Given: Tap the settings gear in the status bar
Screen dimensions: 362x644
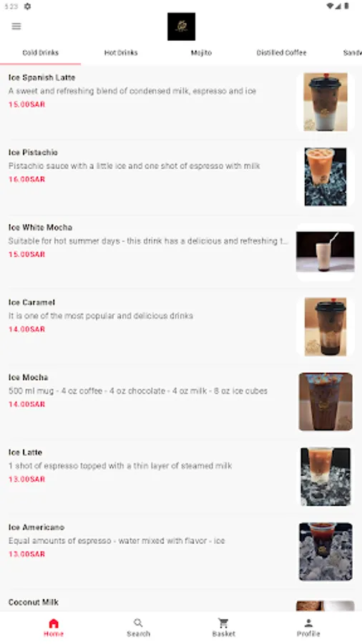Looking at the screenshot, I should (x=27, y=6).
